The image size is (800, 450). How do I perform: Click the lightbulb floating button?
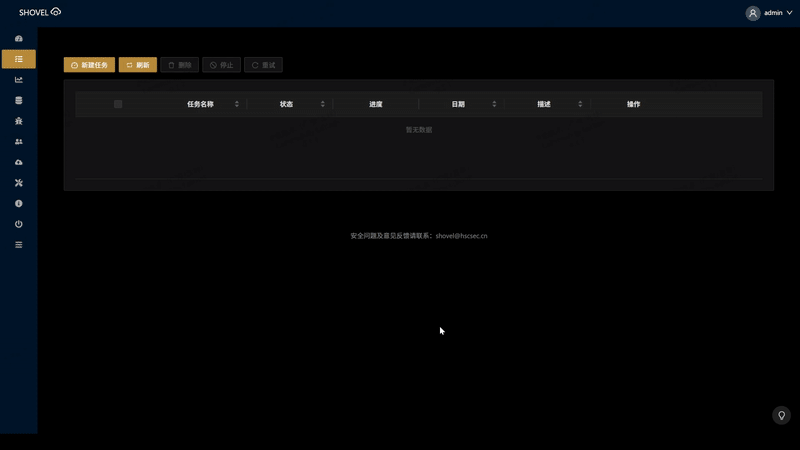tap(781, 415)
